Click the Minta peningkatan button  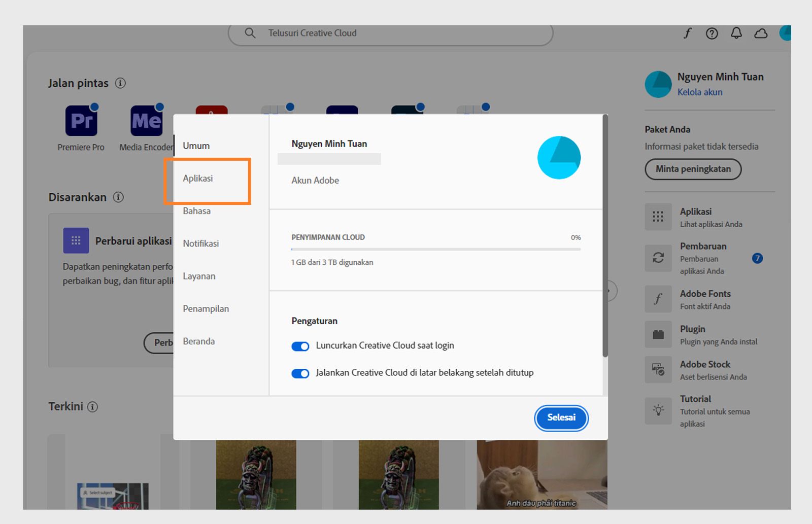pos(693,169)
